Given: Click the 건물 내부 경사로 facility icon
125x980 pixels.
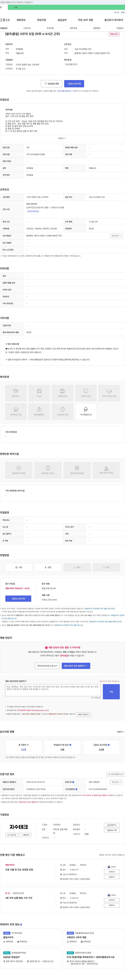Looking at the screenshot, I should [106, 470].
